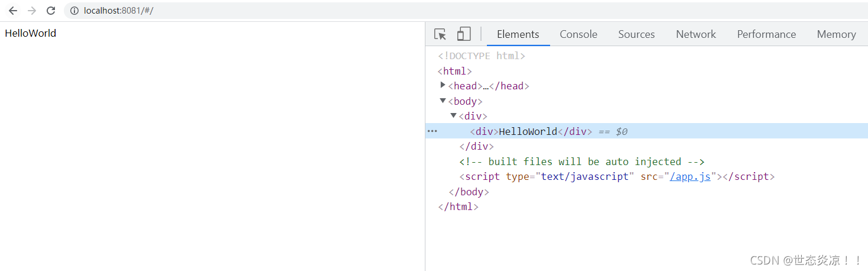Select the closing /html tag line
This screenshot has width=868, height=271.
[458, 207]
